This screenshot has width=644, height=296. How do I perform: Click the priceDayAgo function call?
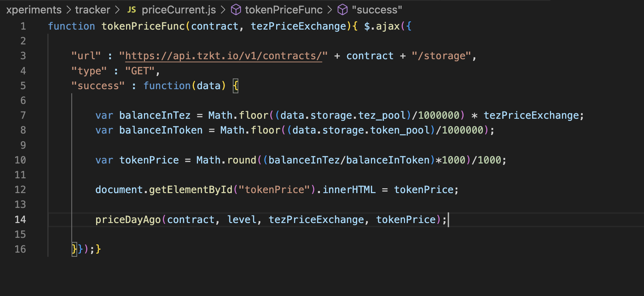point(128,220)
